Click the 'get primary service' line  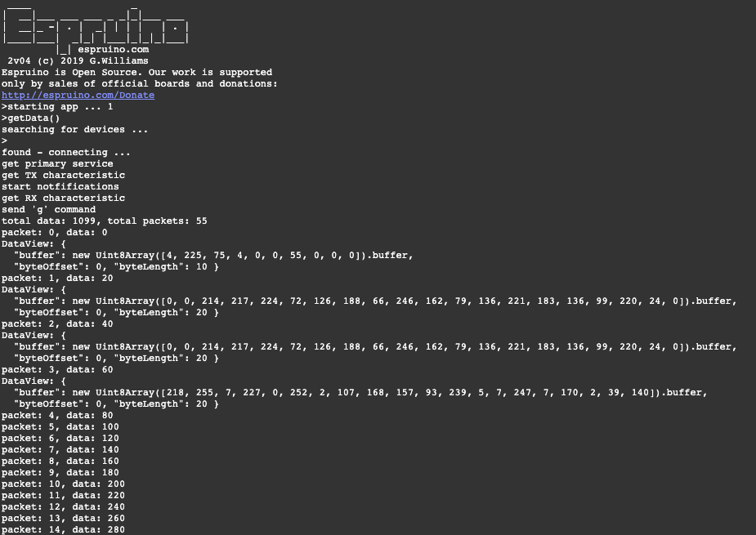click(57, 164)
